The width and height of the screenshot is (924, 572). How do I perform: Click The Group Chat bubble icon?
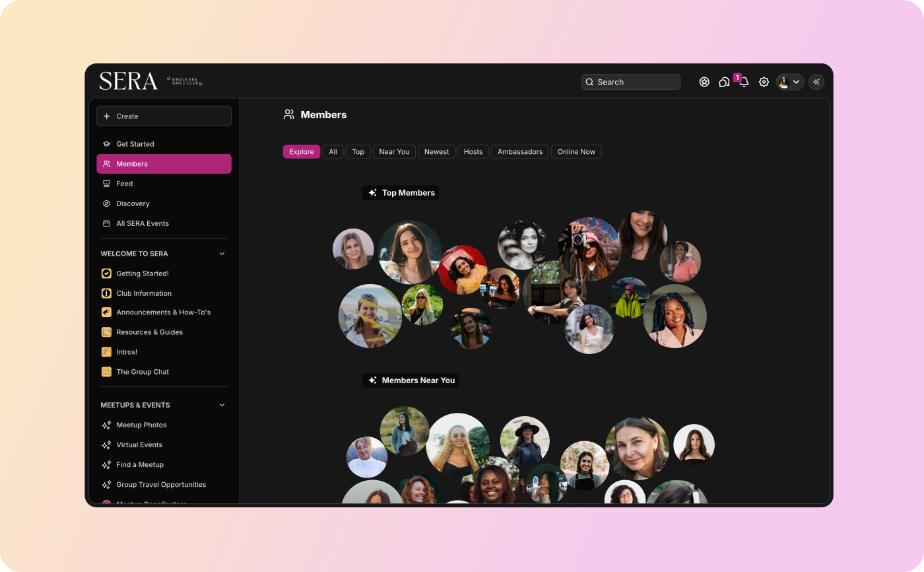pyautogui.click(x=106, y=372)
